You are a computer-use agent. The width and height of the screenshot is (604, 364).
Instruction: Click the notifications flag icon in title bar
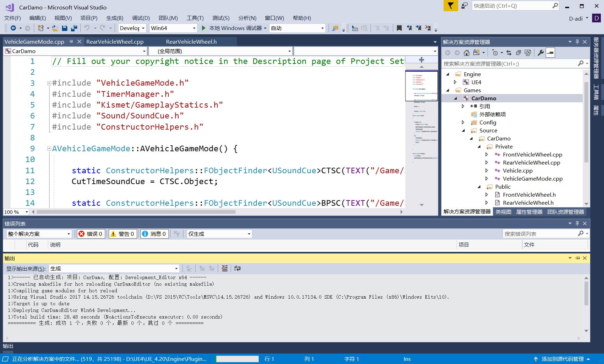tap(451, 6)
